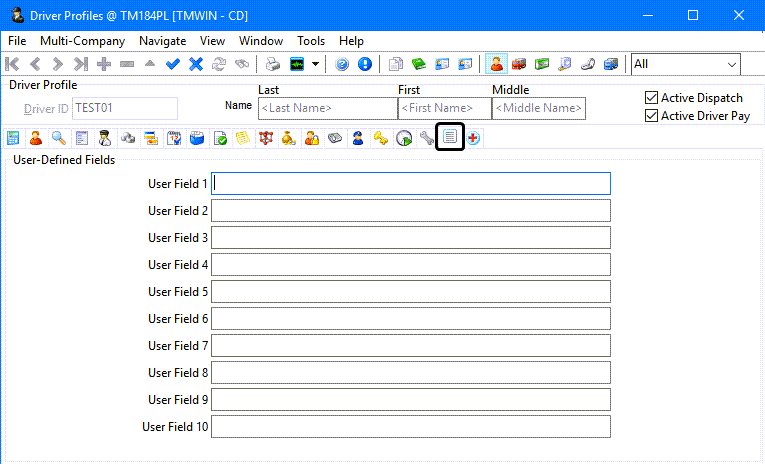
Task: Click the printer icon in toolbar
Action: 273,64
